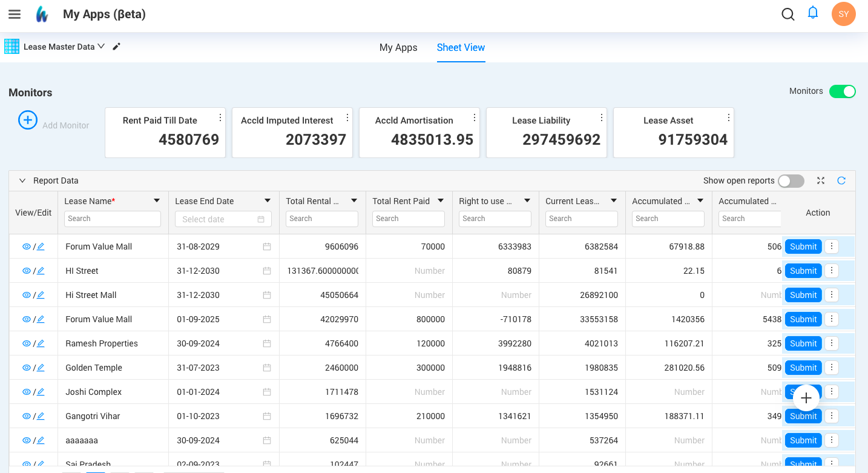Edit the Ramesh Properties row via pencil icon
Viewport: 868px width, 473px height.
tap(41, 343)
